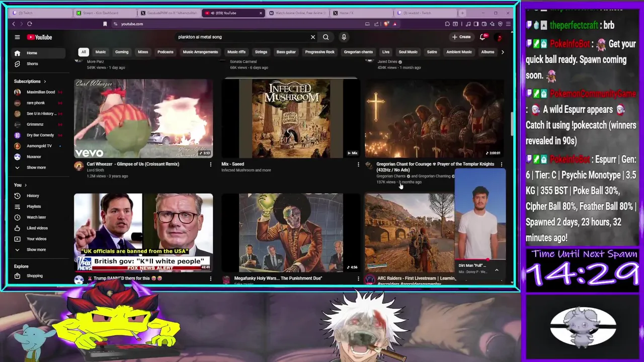Image resolution: width=644 pixels, height=362 pixels.
Task: Select the Music filter chip
Action: point(101,52)
